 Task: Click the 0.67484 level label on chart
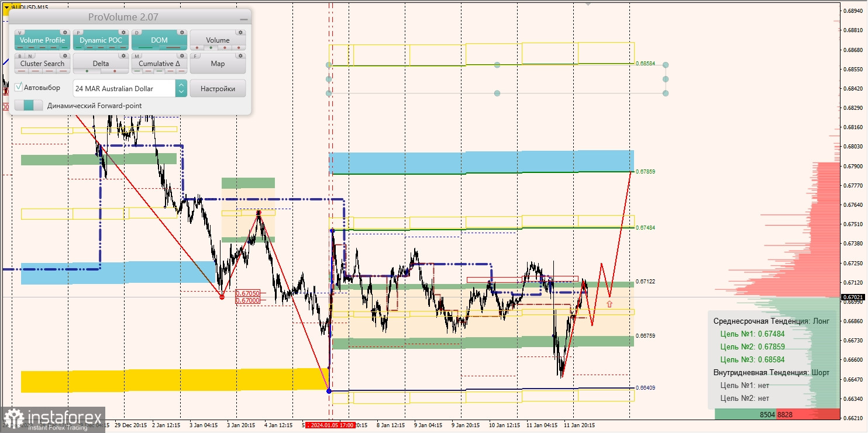(x=645, y=227)
